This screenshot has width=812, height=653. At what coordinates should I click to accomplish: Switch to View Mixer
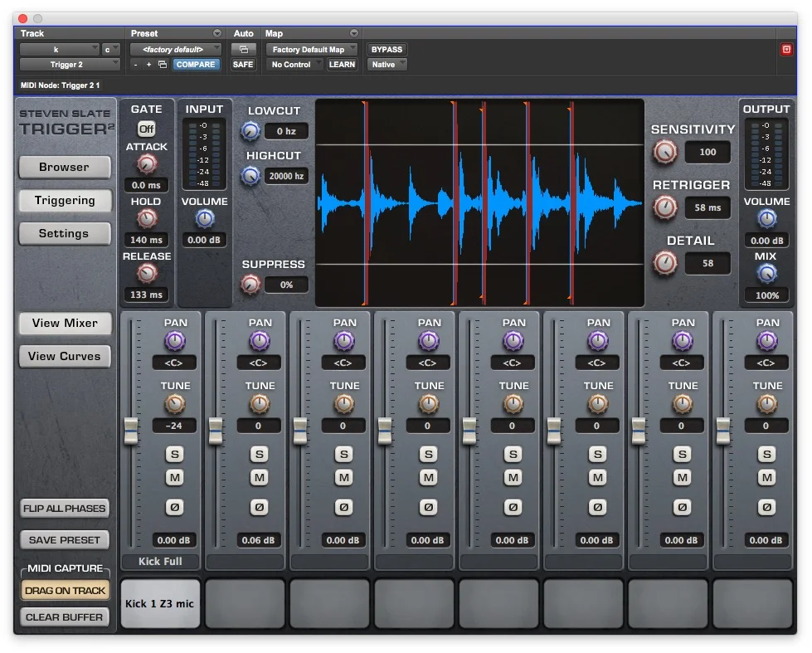[x=65, y=323]
